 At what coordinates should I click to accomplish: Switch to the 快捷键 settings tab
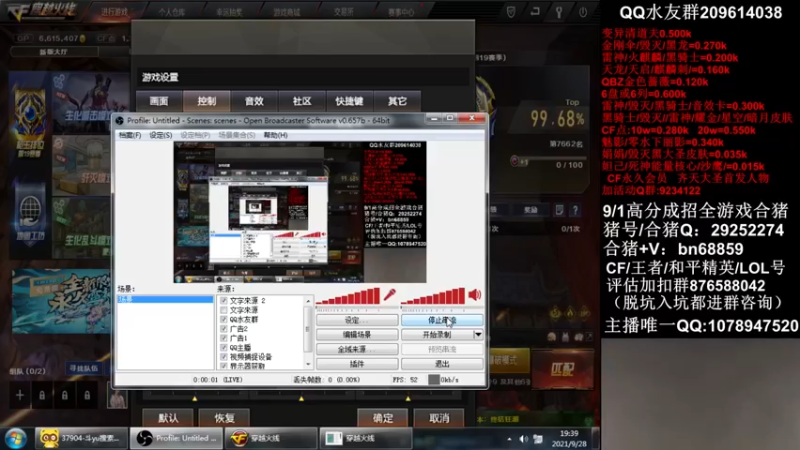tap(349, 101)
